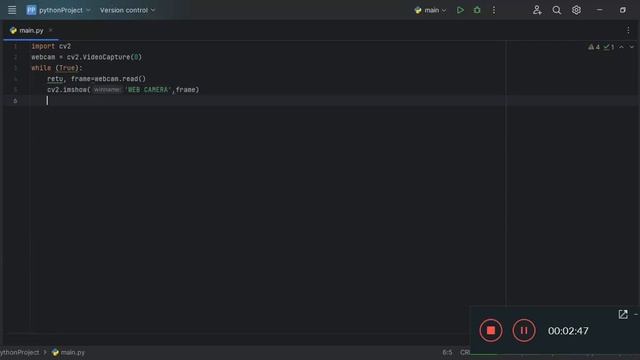Click main.py in the bottom breadcrumb

pyautogui.click(x=68, y=352)
